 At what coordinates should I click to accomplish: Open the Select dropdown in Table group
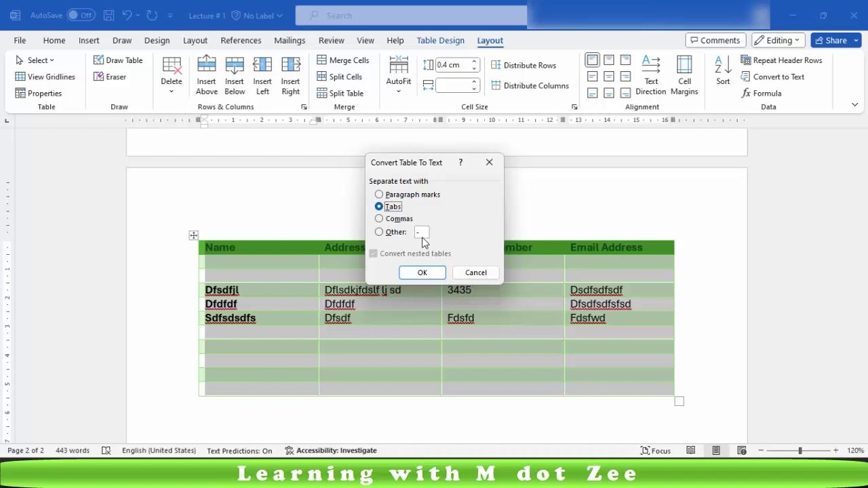(35, 60)
